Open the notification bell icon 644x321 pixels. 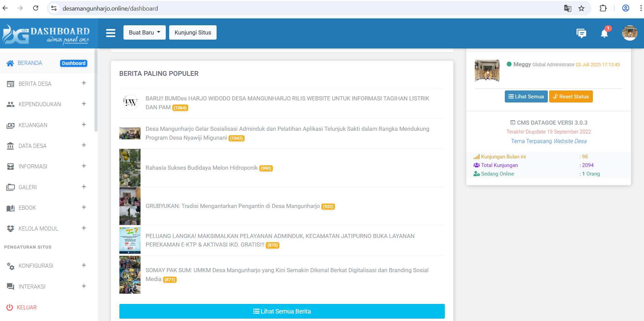point(604,33)
